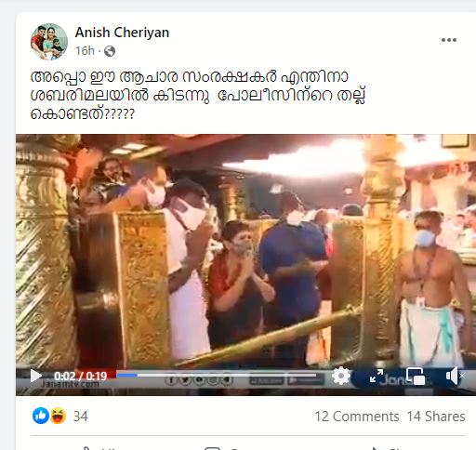Click the 16h post timestamp
This screenshot has width=476, height=450.
coord(85,51)
